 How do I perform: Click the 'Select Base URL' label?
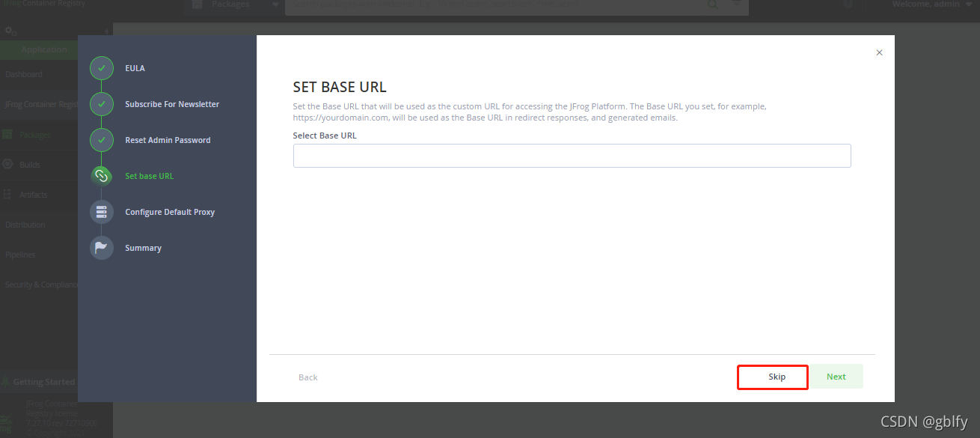325,136
